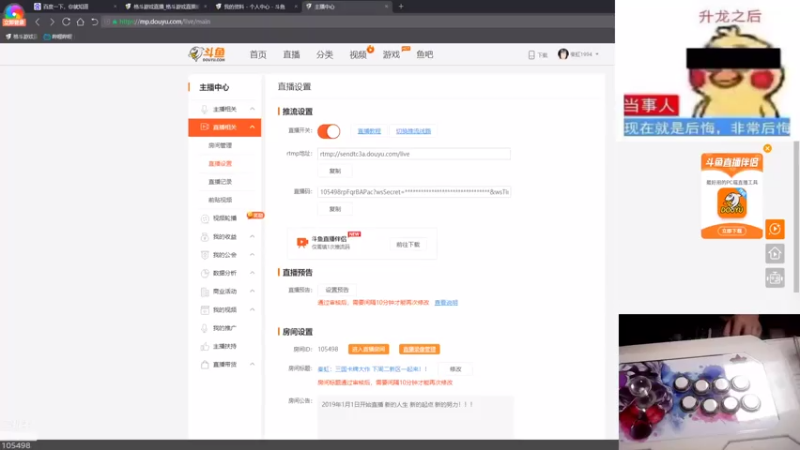
Task: Click the 设置预告 button
Action: (x=337, y=290)
